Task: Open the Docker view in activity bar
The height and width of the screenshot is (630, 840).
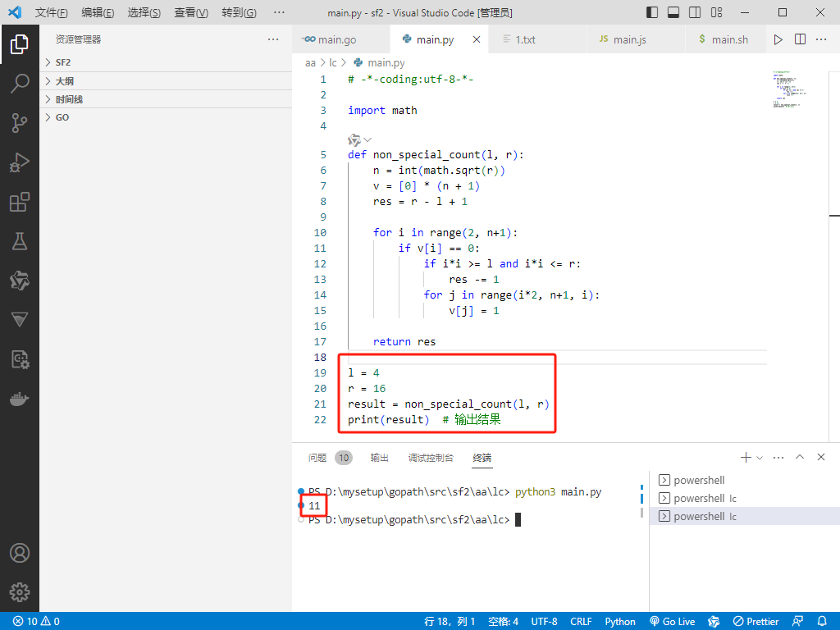Action: click(x=20, y=399)
